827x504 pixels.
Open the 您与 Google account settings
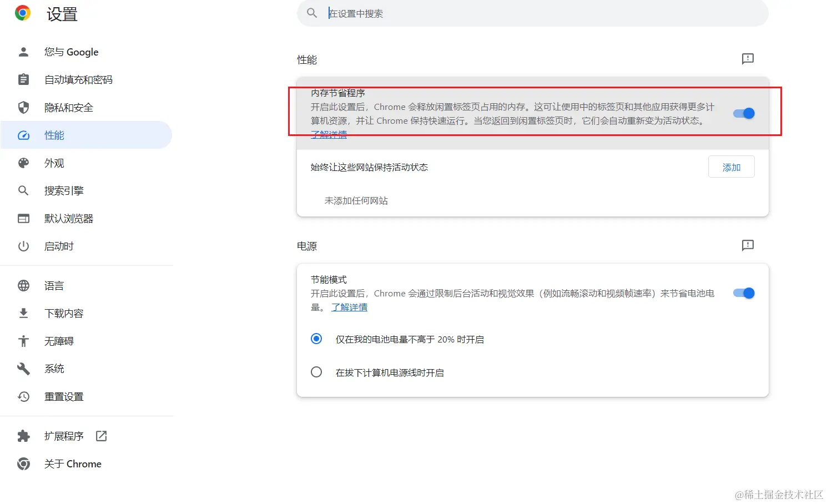[71, 52]
